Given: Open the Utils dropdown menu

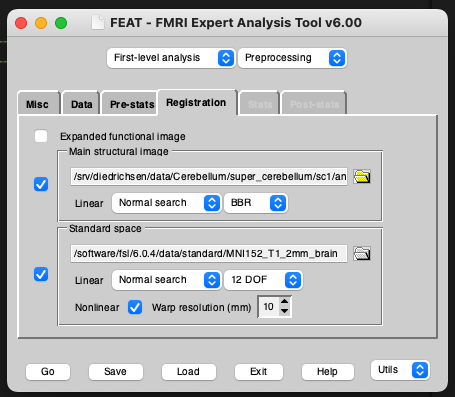Looking at the screenshot, I should (x=400, y=370).
